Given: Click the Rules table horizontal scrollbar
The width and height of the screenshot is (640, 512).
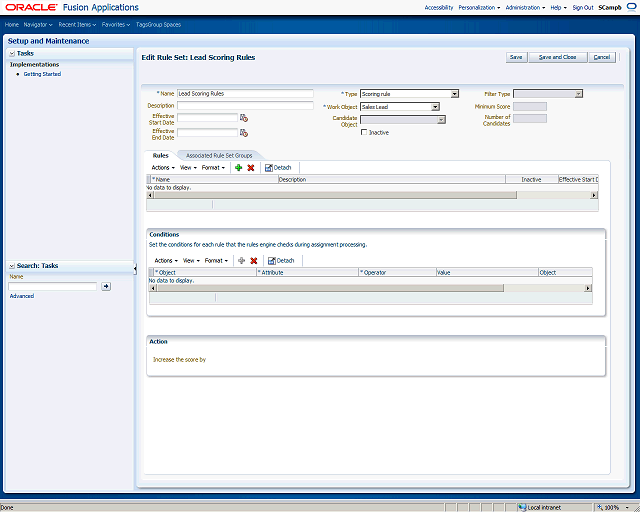Looking at the screenshot, I should (335, 195).
